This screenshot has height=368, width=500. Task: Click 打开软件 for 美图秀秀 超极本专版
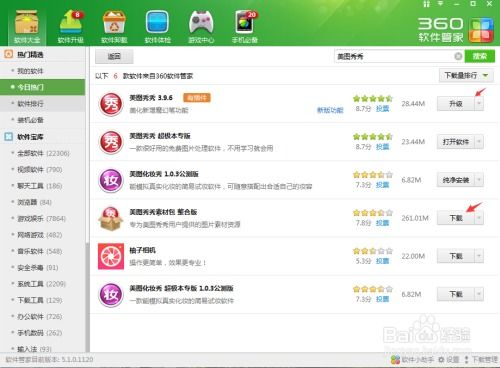click(x=456, y=142)
